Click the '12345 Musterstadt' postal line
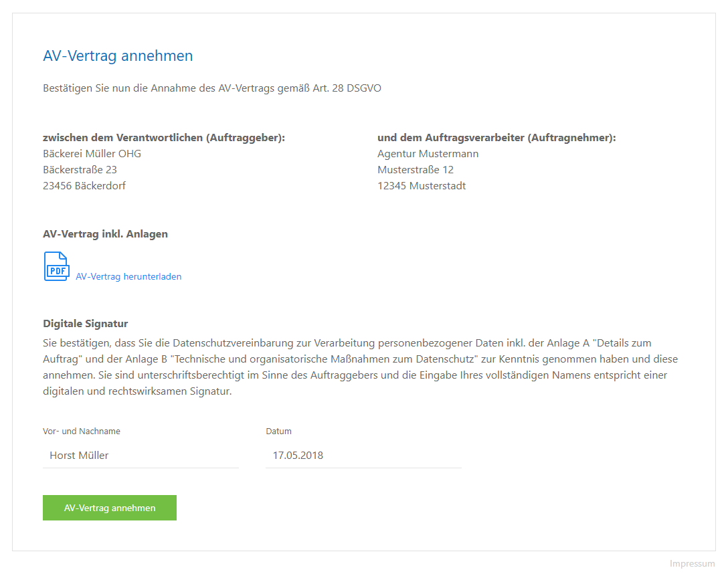Image resolution: width=728 pixels, height=578 pixels. coord(422,186)
